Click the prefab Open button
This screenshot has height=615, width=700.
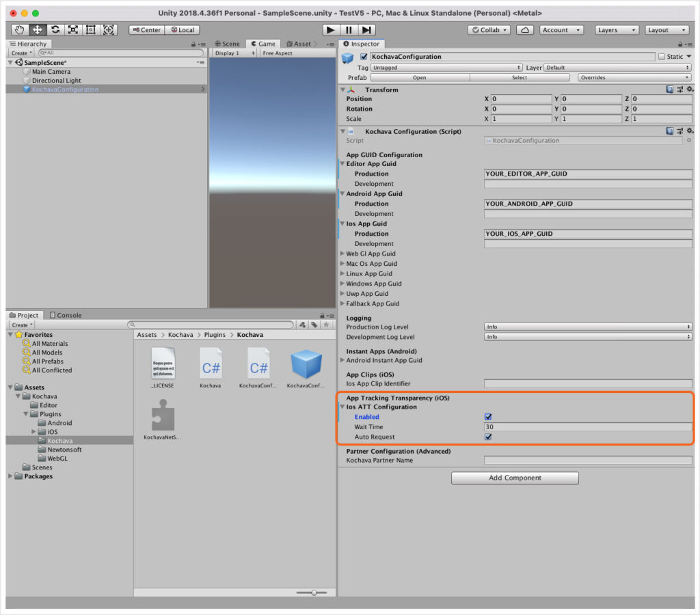pos(420,77)
